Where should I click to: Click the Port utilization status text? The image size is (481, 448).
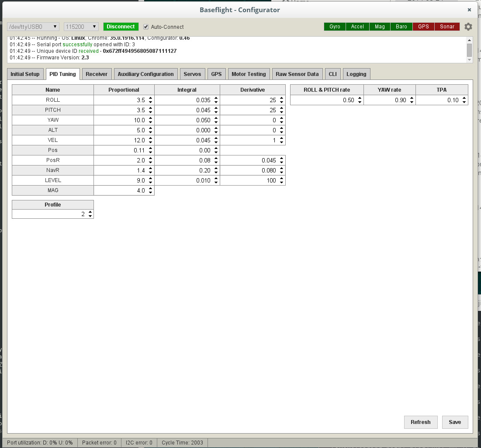click(x=40, y=442)
